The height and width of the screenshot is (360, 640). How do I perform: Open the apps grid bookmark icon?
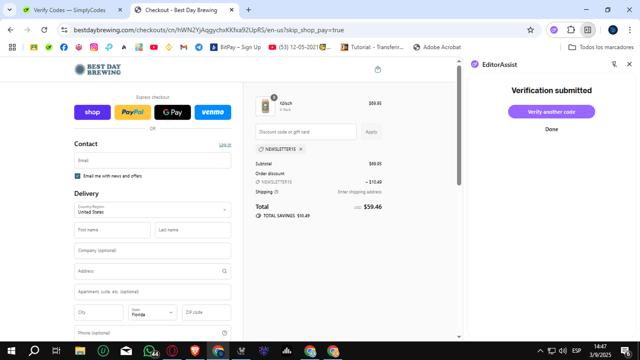pyautogui.click(x=12, y=47)
